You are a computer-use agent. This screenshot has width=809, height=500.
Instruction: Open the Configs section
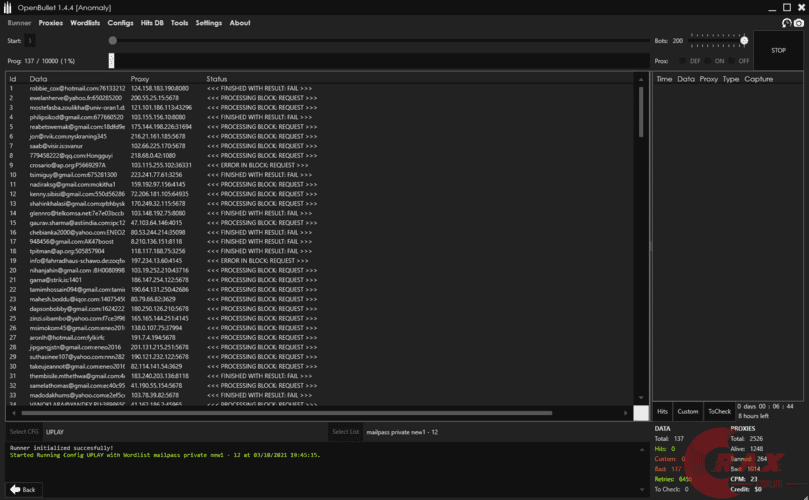click(120, 22)
